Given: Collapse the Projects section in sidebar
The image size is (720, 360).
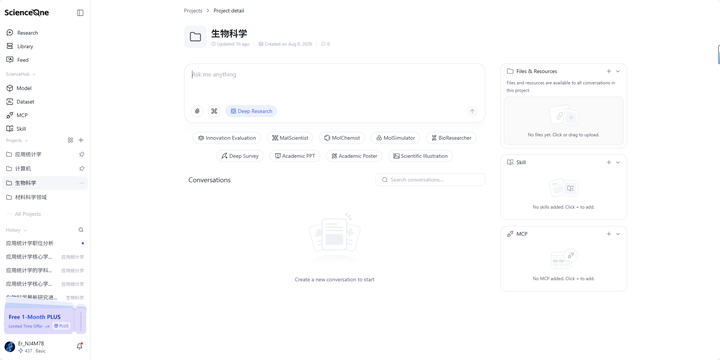Looking at the screenshot, I should pos(26,141).
